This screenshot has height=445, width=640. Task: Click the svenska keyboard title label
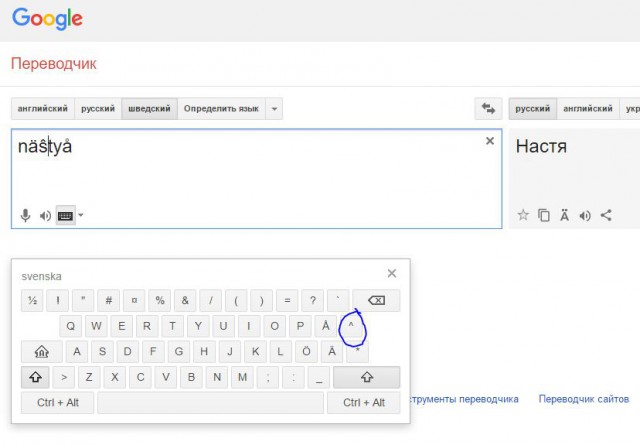(x=41, y=276)
